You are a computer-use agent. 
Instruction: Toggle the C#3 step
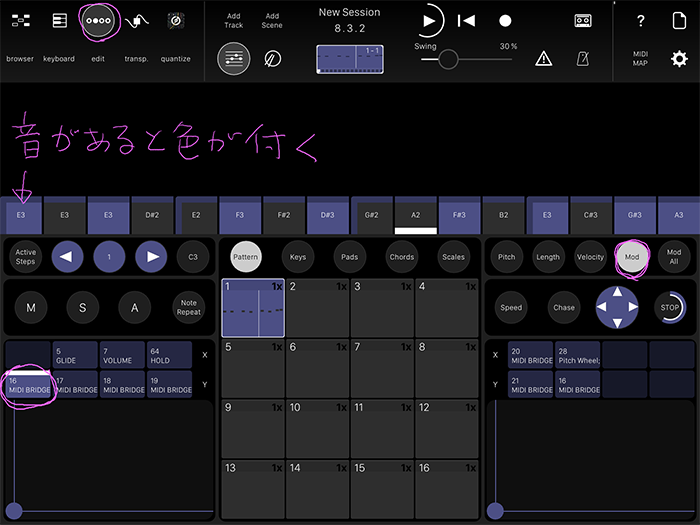pos(591,215)
